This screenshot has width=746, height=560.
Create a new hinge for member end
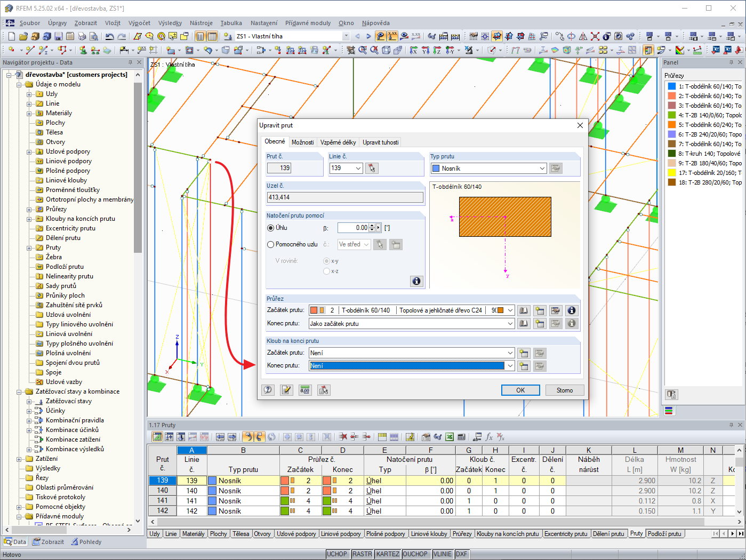524,366
